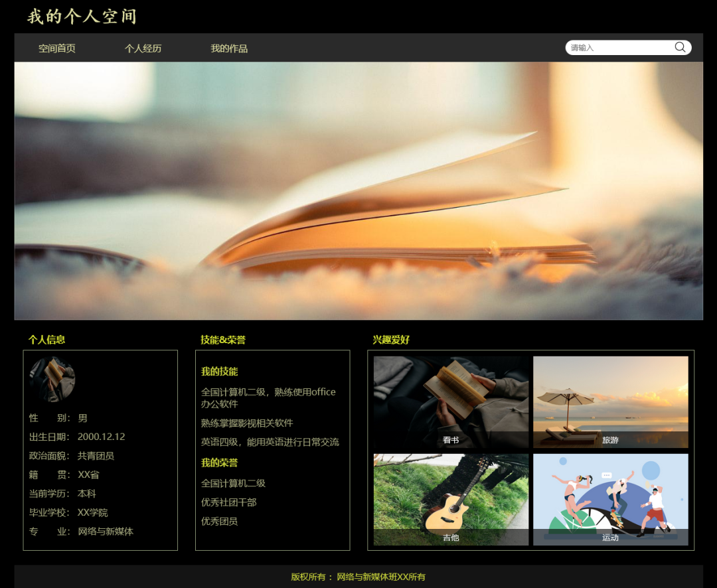
Task: Select the 我的作品 navigation tab
Action: [229, 48]
